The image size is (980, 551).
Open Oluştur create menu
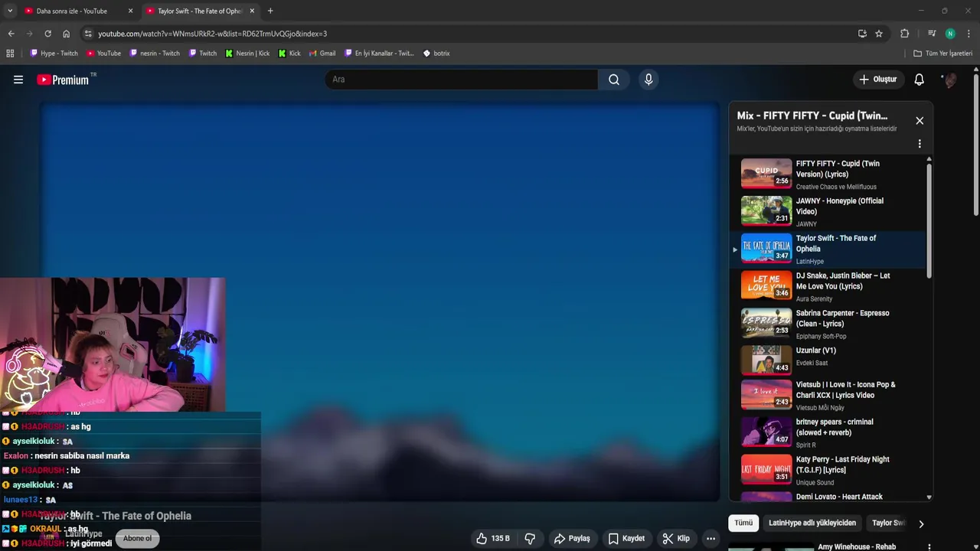[877, 80]
